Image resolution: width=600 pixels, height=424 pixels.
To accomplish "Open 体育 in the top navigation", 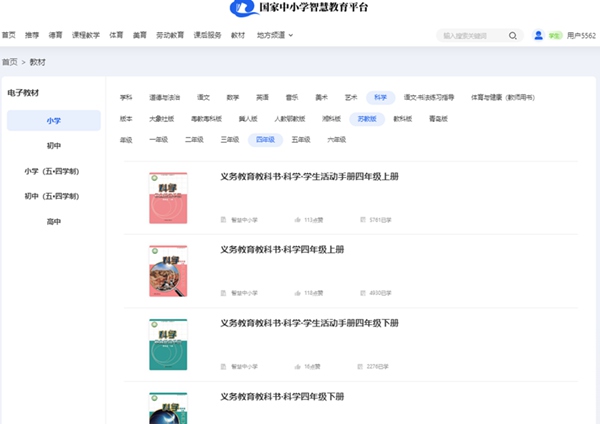I will pyautogui.click(x=116, y=35).
